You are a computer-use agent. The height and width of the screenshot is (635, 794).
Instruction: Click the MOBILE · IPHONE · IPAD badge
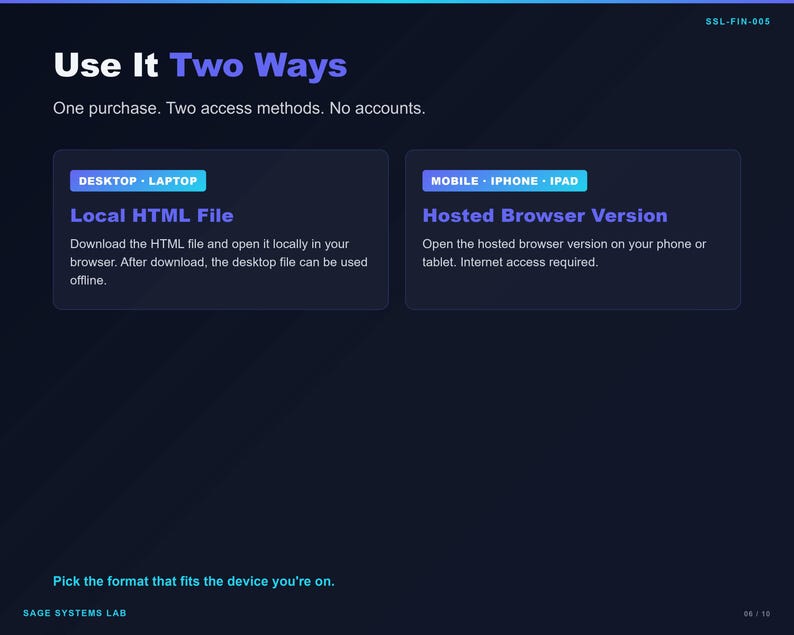point(504,181)
